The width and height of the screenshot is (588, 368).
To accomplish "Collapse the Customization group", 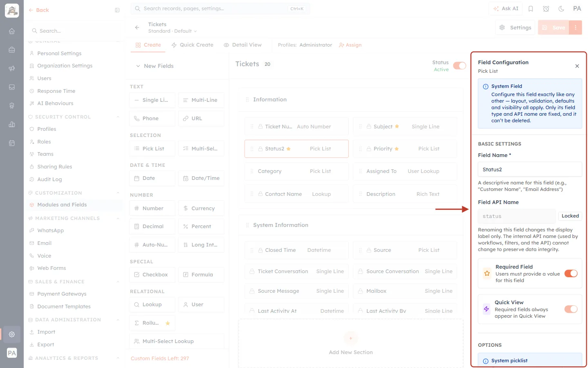I will (x=118, y=193).
